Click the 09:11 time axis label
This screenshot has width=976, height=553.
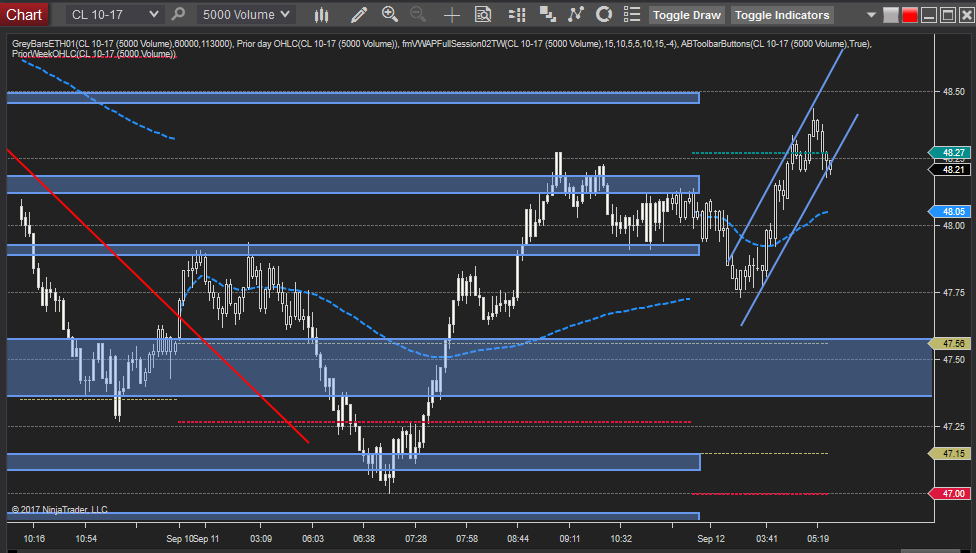tap(570, 539)
